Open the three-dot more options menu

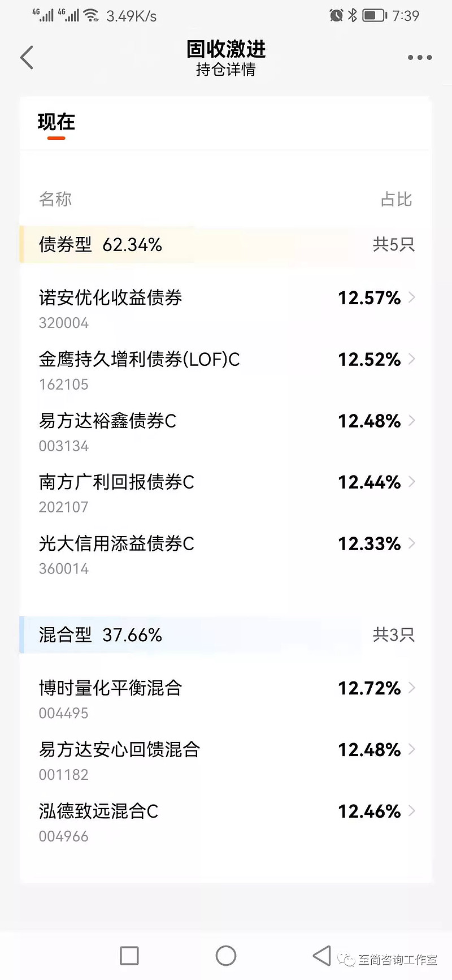(420, 58)
